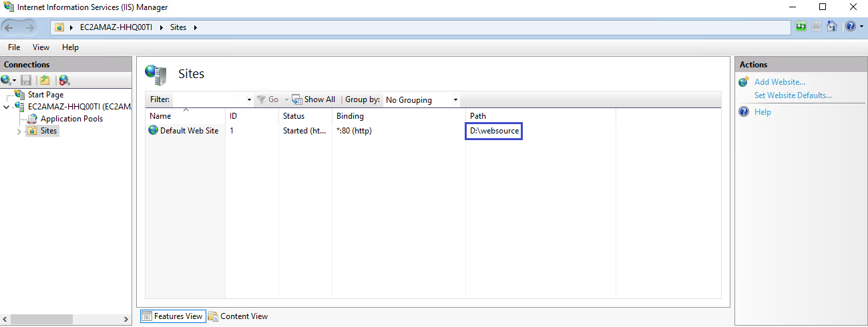Click the Delete Connection icon
Screen dimensions: 868x327
click(x=64, y=80)
